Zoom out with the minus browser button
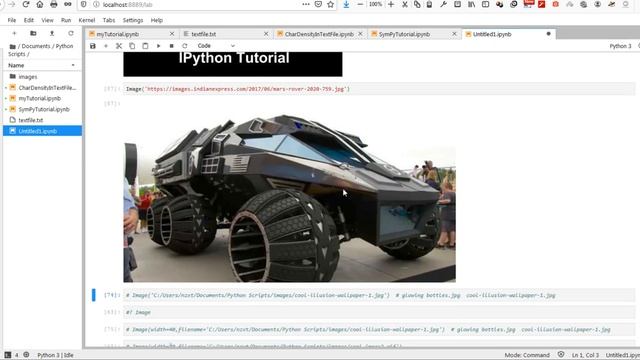The width and height of the screenshot is (640, 360). 360,4
